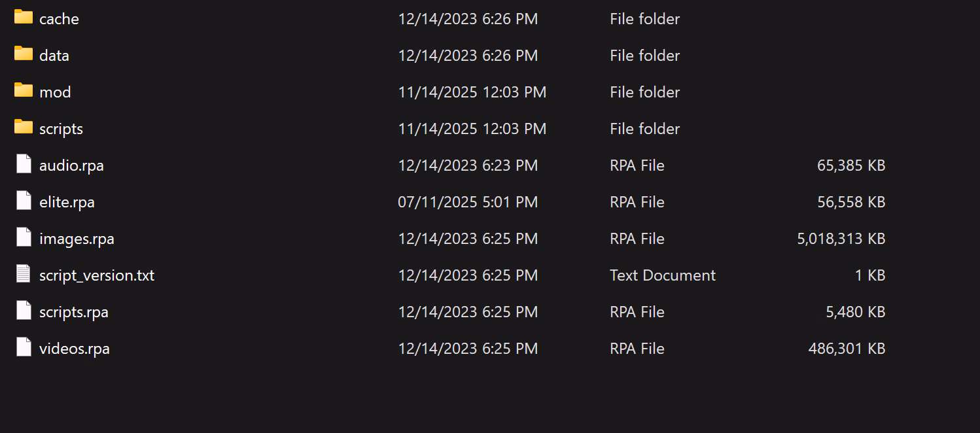Click the videos.rpa file icon
This screenshot has width=980, height=433.
24,348
